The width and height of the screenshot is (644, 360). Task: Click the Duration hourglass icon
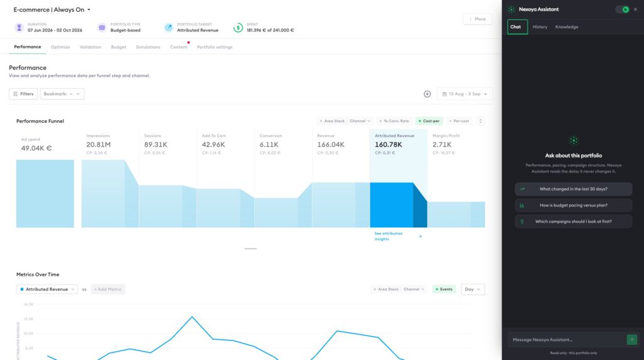click(x=19, y=28)
